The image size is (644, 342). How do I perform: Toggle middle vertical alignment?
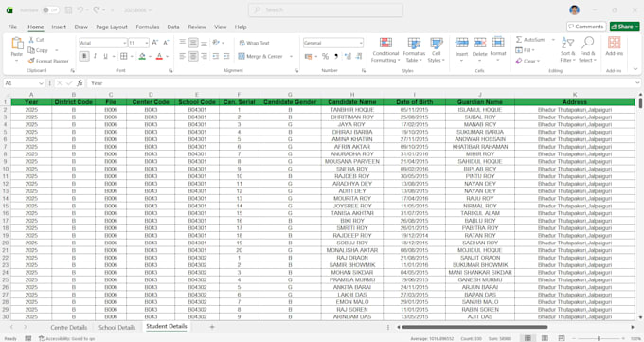(193, 43)
